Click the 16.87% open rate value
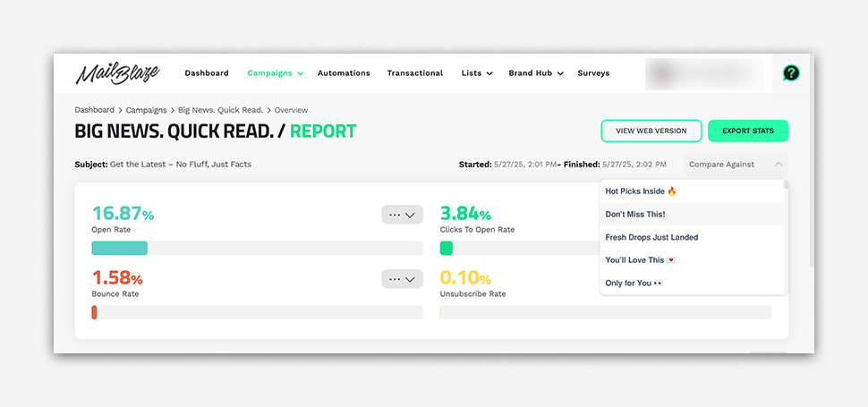 pyautogui.click(x=123, y=214)
